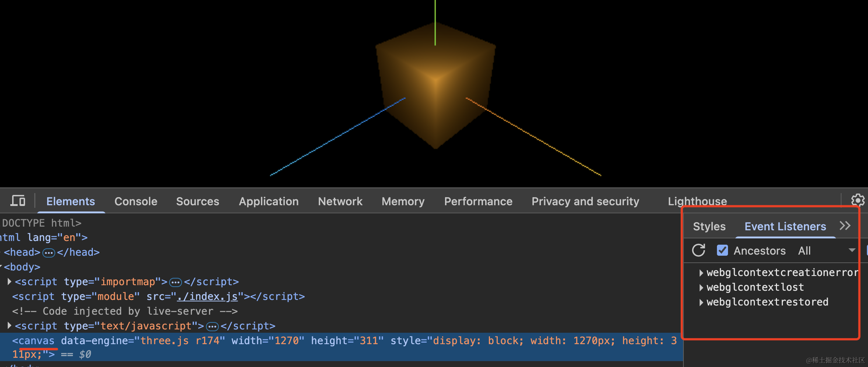Screen dimensions: 868x367
Task: Select the head element node
Action: click(x=52, y=252)
